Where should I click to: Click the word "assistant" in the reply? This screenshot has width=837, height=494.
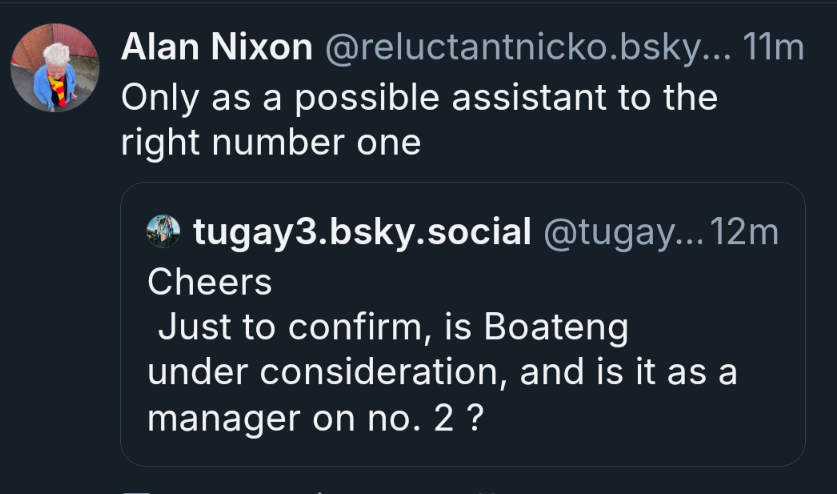coord(529,98)
